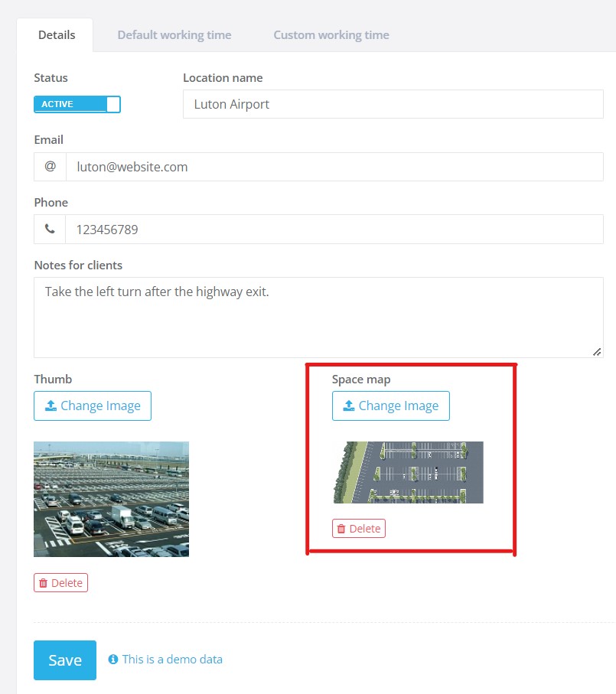This screenshot has height=694, width=616.
Task: Click the upload icon in the Space map Change Image button
Action: (349, 406)
